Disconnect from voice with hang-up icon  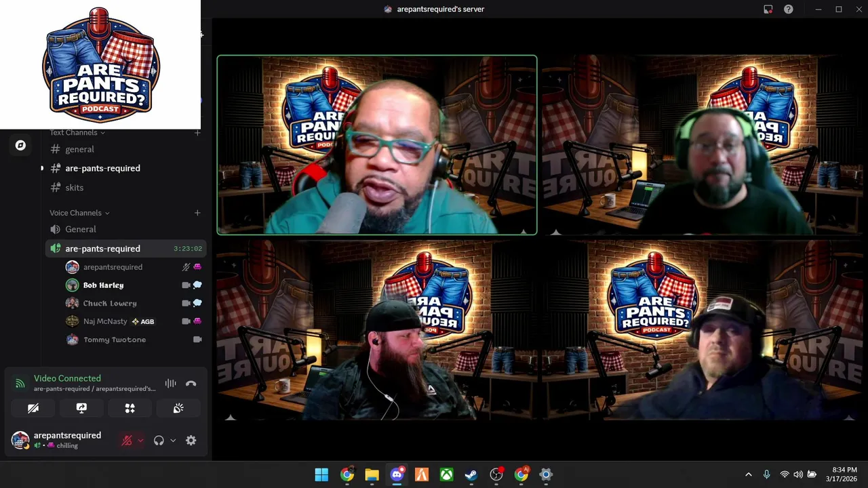(x=191, y=384)
